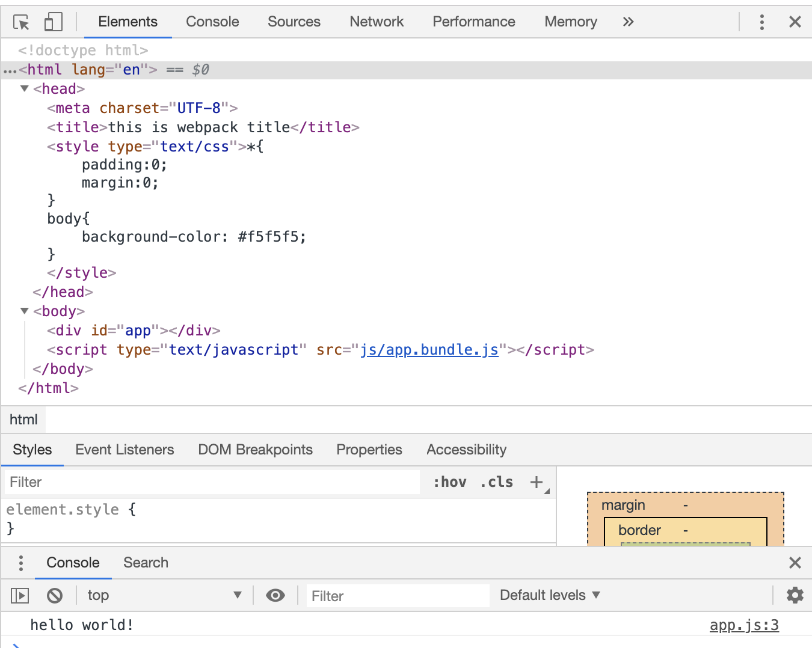Select the meta charset node
Screen dimensions: 812x648
pyautogui.click(x=143, y=108)
